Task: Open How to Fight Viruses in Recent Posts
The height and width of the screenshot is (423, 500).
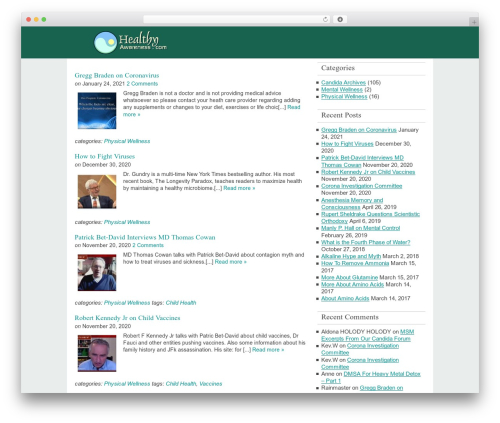Action: (x=347, y=144)
